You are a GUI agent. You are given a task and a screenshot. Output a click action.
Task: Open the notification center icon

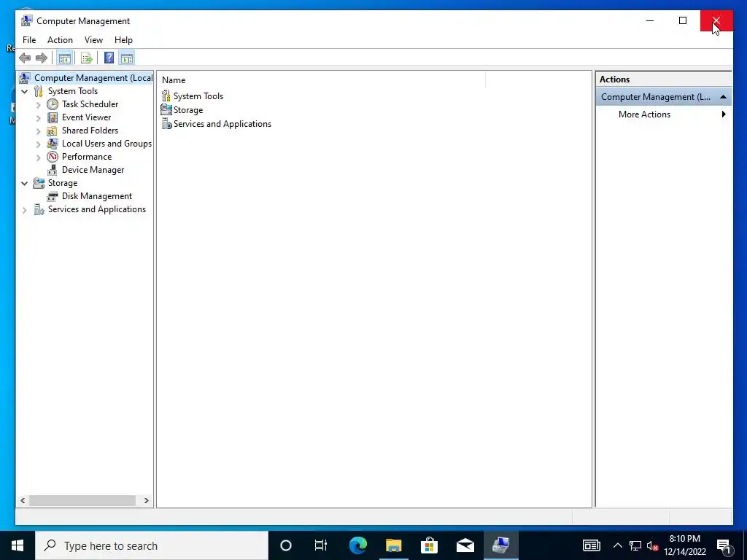(x=724, y=545)
